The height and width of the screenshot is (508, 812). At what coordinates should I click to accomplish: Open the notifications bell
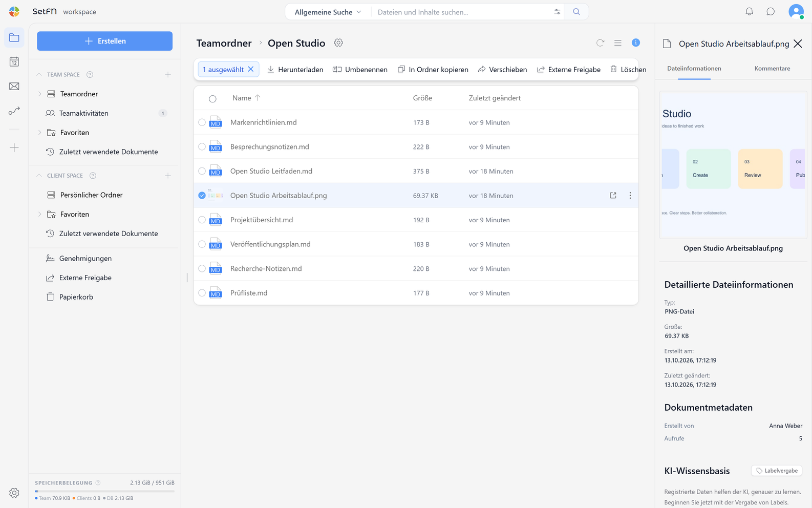(749, 12)
